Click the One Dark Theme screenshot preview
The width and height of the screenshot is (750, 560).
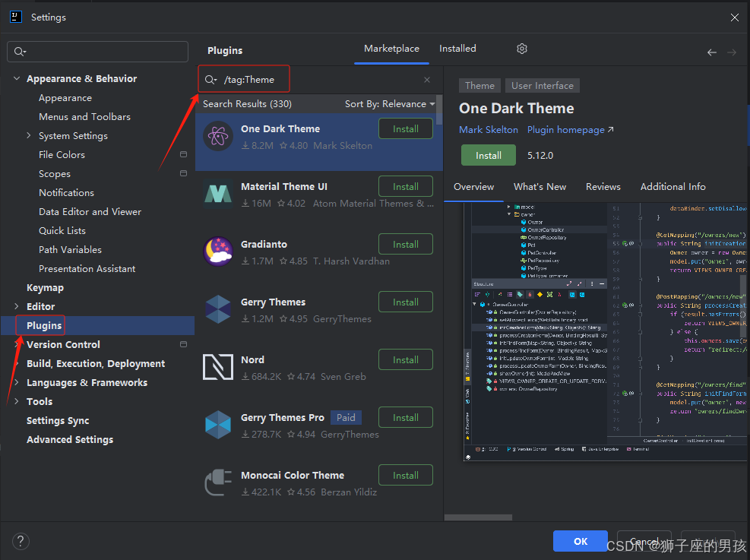[605, 331]
